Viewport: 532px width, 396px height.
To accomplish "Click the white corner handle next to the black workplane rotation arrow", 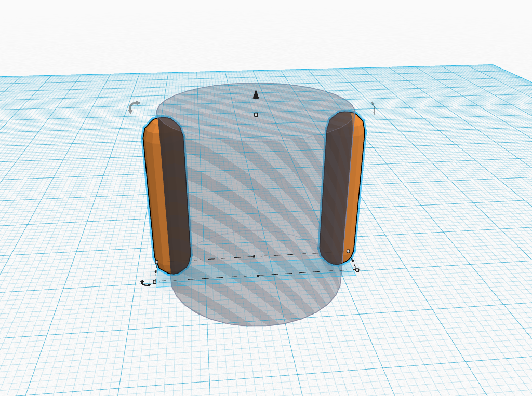I will [155, 282].
